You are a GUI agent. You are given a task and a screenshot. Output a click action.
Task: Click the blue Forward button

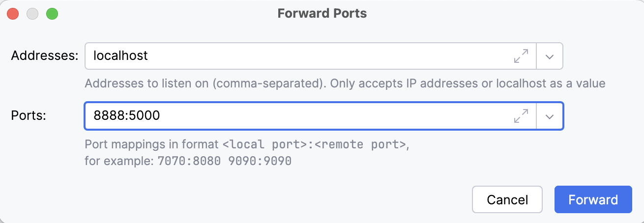[593, 199]
